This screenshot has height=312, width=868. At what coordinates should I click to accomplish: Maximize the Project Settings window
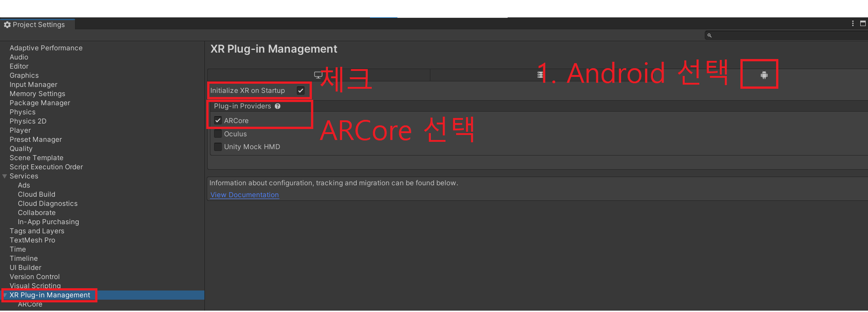tap(863, 23)
